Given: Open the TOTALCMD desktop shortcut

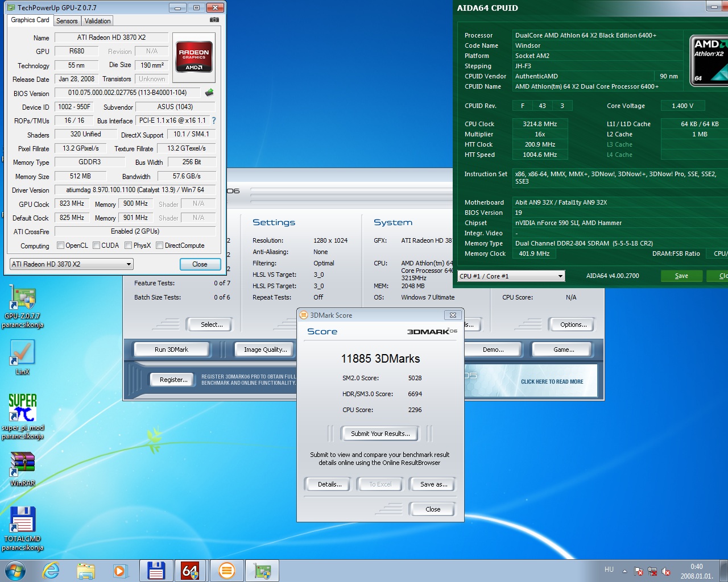Looking at the screenshot, I should click(x=22, y=528).
